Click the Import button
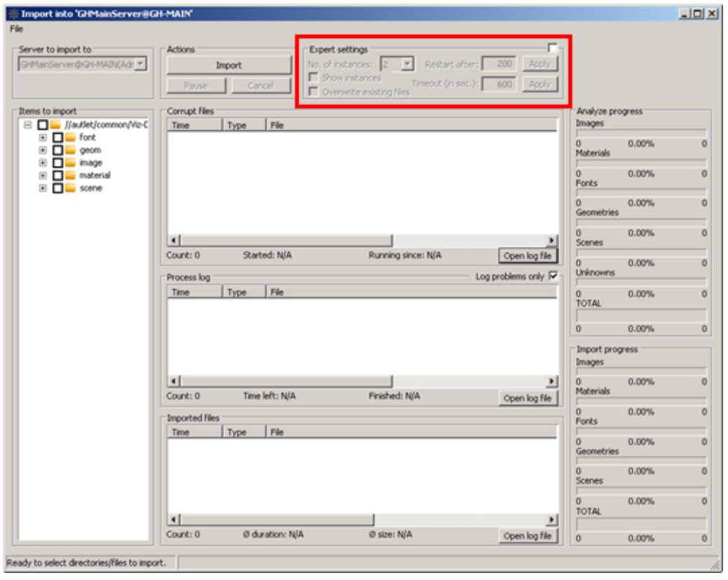The image size is (728, 580). pyautogui.click(x=229, y=65)
